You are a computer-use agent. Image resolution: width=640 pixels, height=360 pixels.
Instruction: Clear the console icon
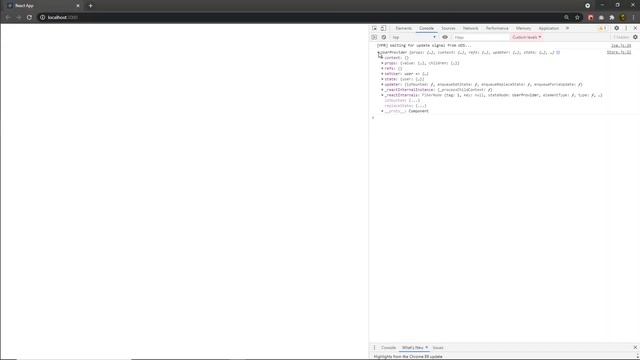point(384,37)
